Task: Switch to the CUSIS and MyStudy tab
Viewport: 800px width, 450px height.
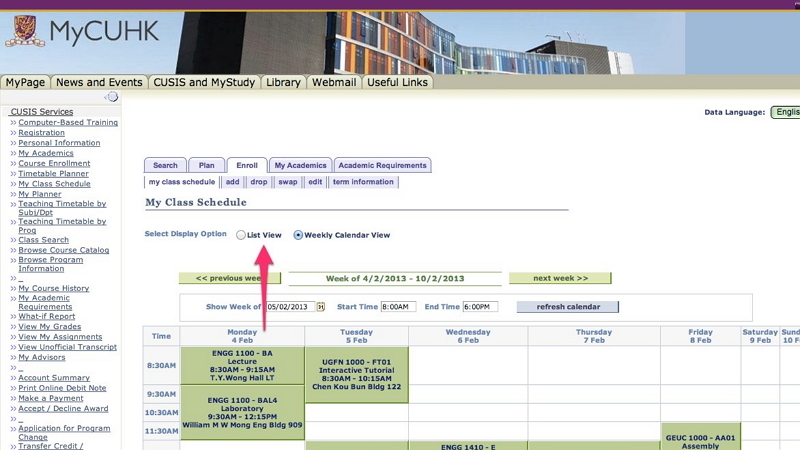Action: [x=204, y=82]
